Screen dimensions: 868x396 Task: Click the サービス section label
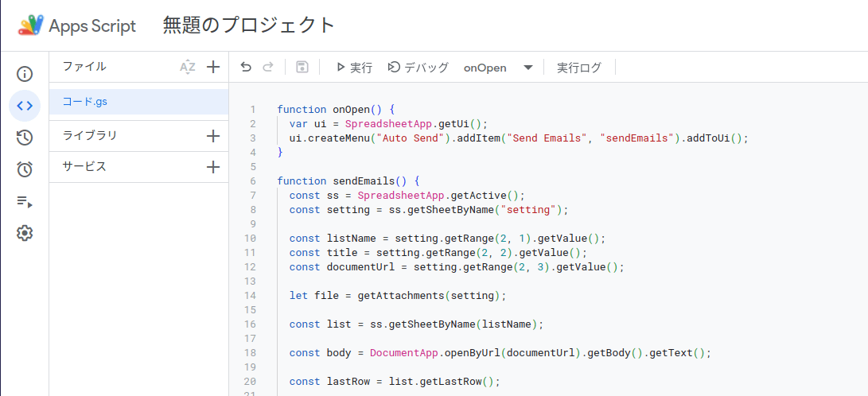click(84, 166)
